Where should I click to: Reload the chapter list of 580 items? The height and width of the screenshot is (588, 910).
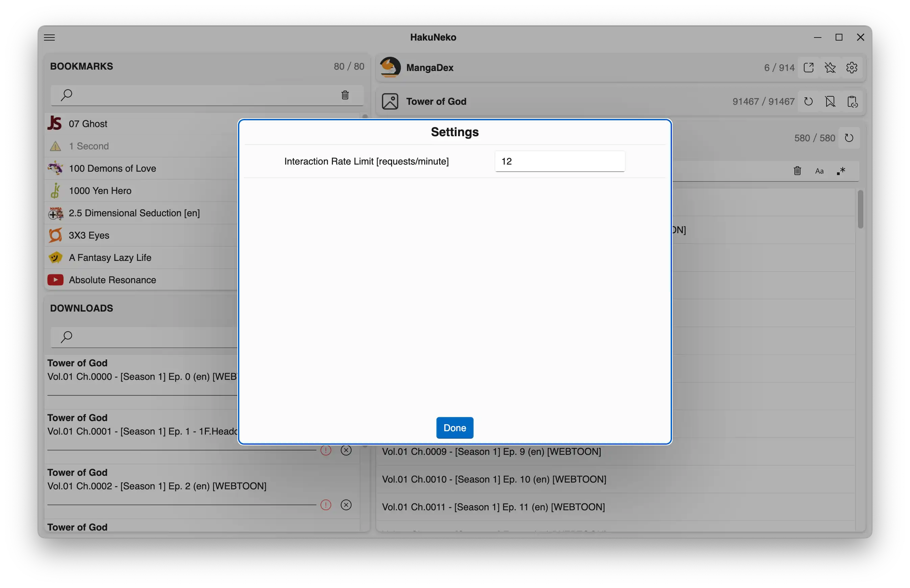[848, 138]
